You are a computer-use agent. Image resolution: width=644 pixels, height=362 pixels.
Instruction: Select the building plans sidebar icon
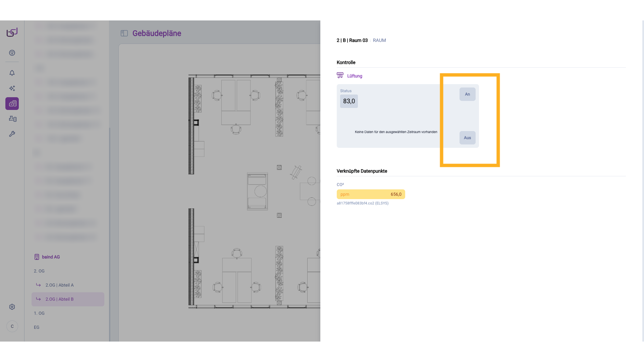[12, 104]
